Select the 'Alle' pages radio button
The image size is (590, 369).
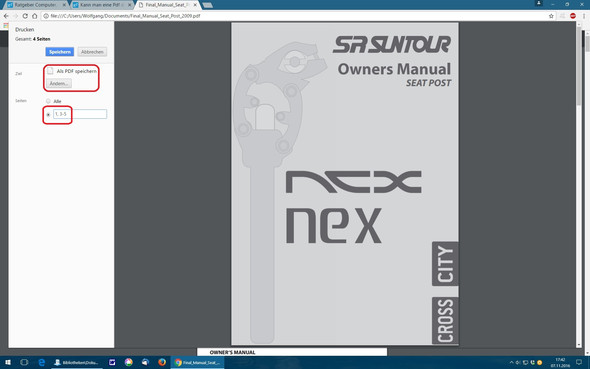coord(48,101)
